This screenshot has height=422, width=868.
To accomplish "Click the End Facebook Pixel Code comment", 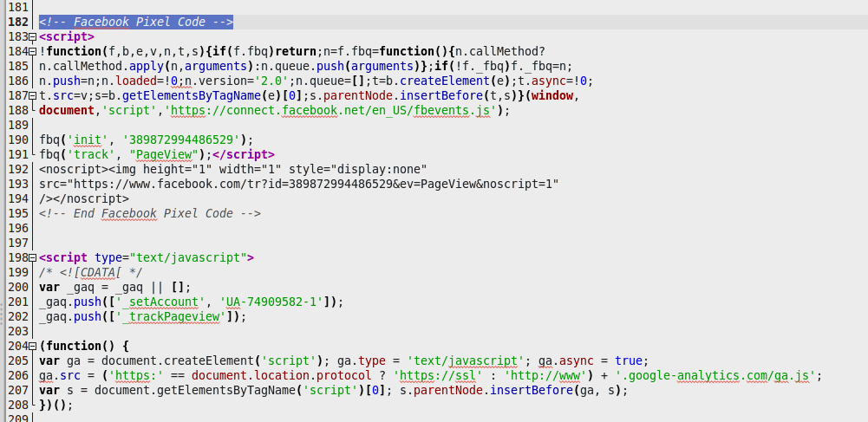I will (x=150, y=213).
